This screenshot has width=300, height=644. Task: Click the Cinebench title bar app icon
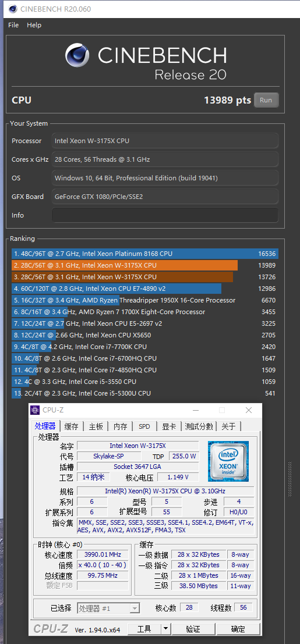point(13,9)
